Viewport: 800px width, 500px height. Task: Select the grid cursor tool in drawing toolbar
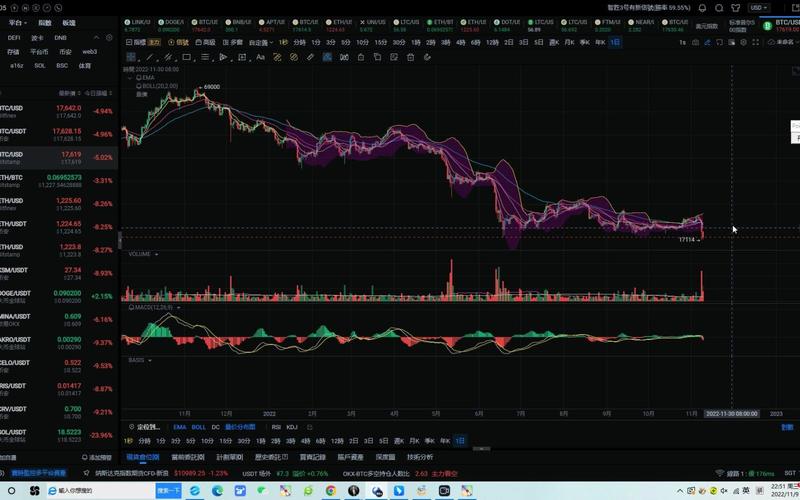click(x=131, y=57)
